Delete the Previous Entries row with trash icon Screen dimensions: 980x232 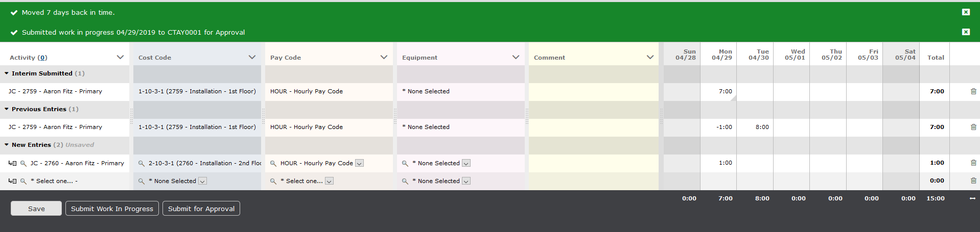[973, 127]
